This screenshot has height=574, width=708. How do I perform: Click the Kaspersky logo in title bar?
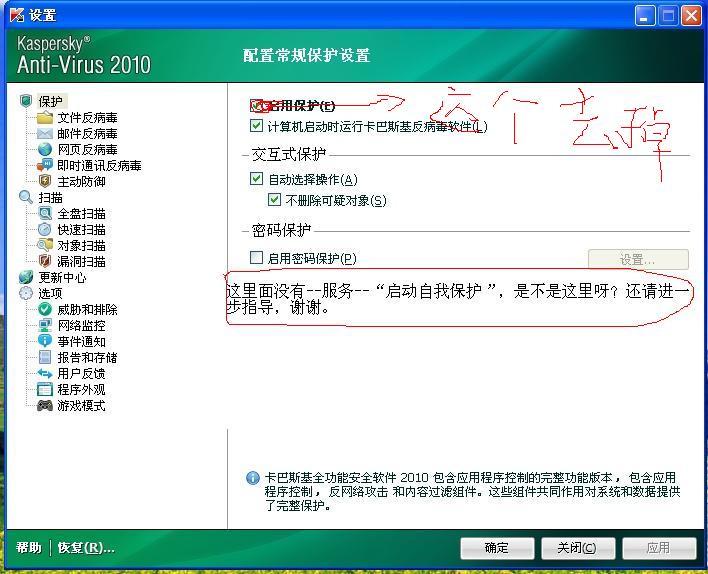tap(17, 15)
